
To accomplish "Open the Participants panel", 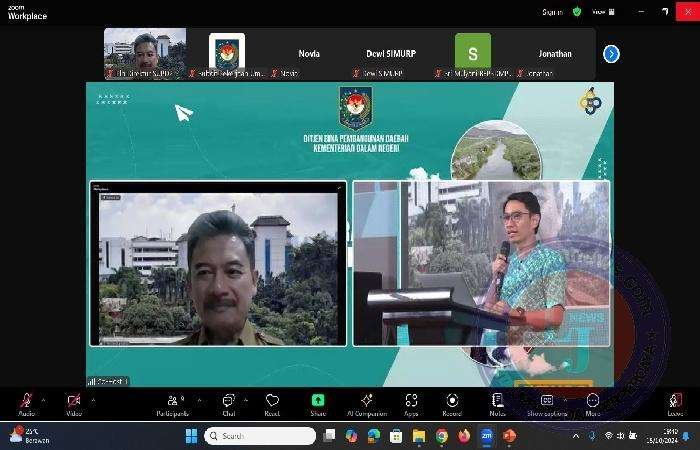I will pos(172,402).
